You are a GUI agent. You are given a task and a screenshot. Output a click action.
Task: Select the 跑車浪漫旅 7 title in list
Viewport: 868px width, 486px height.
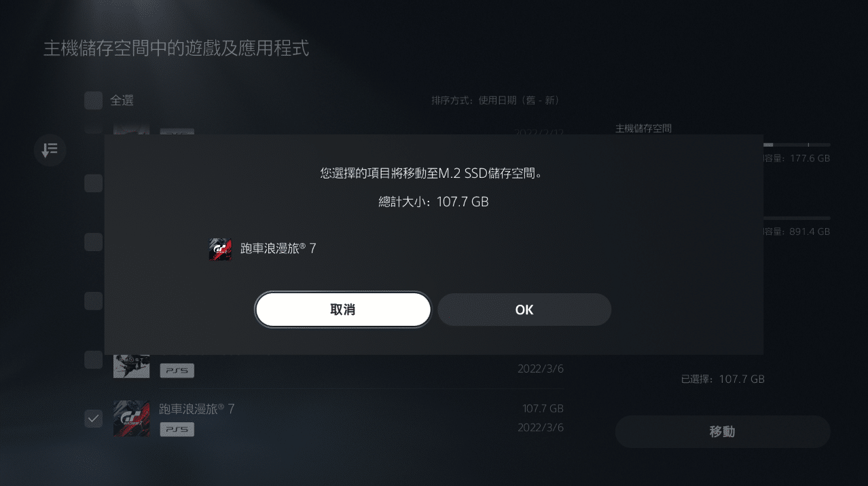tap(197, 409)
